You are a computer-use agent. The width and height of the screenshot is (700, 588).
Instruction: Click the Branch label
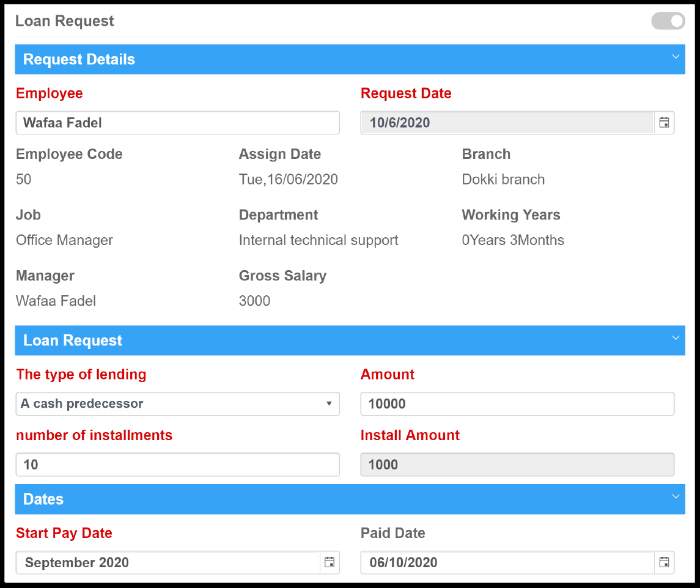(486, 154)
